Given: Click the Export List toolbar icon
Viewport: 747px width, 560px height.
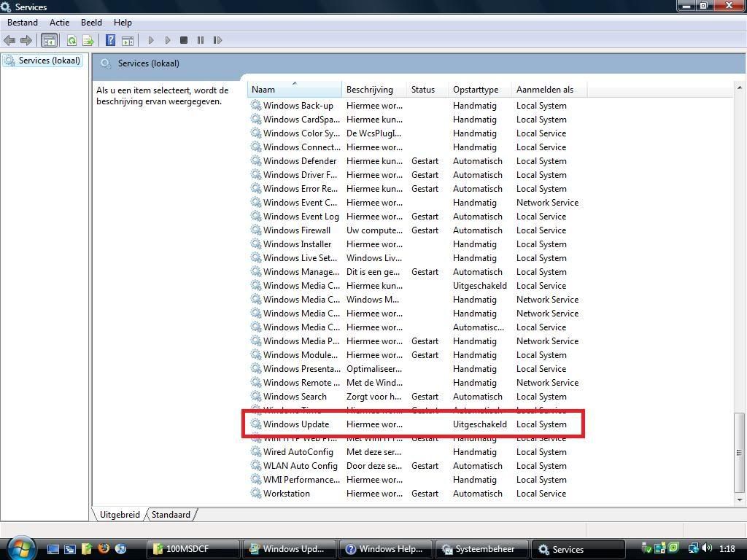Looking at the screenshot, I should (88, 41).
